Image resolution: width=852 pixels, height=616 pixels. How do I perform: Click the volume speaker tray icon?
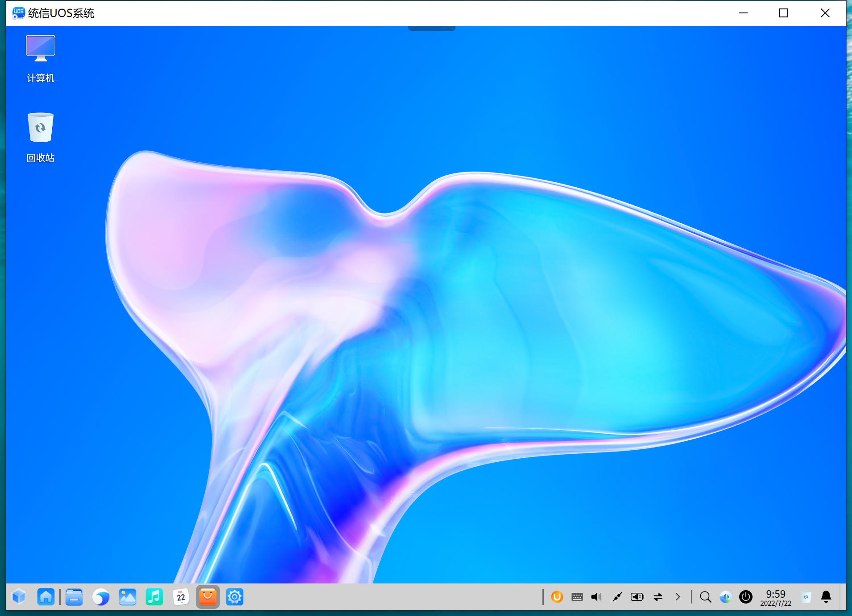pyautogui.click(x=596, y=597)
